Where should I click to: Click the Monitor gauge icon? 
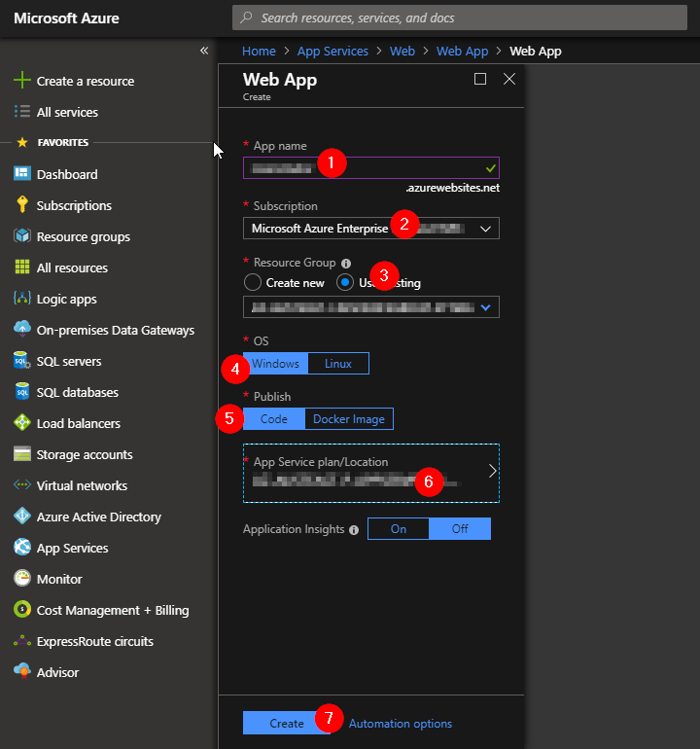22,578
